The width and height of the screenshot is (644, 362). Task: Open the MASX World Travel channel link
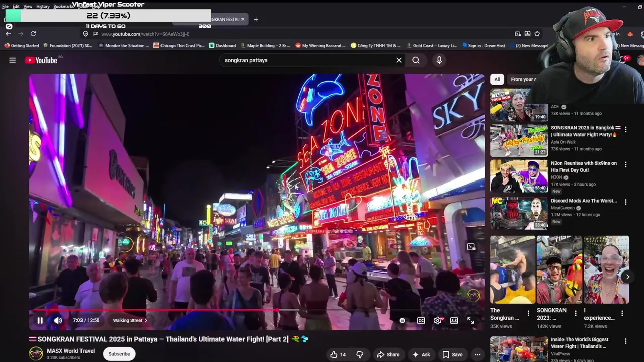click(70, 351)
